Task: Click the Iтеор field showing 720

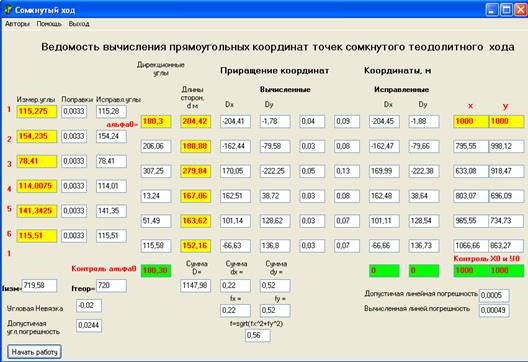Action: (x=111, y=286)
